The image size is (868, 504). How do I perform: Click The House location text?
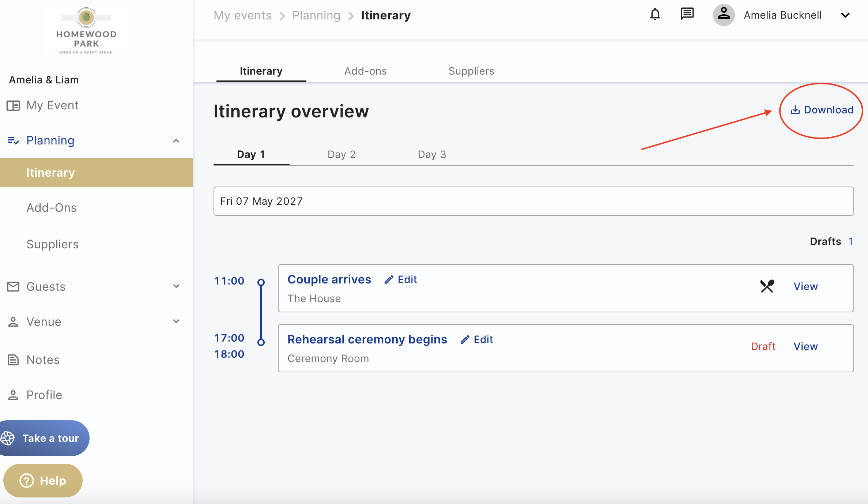coord(314,298)
